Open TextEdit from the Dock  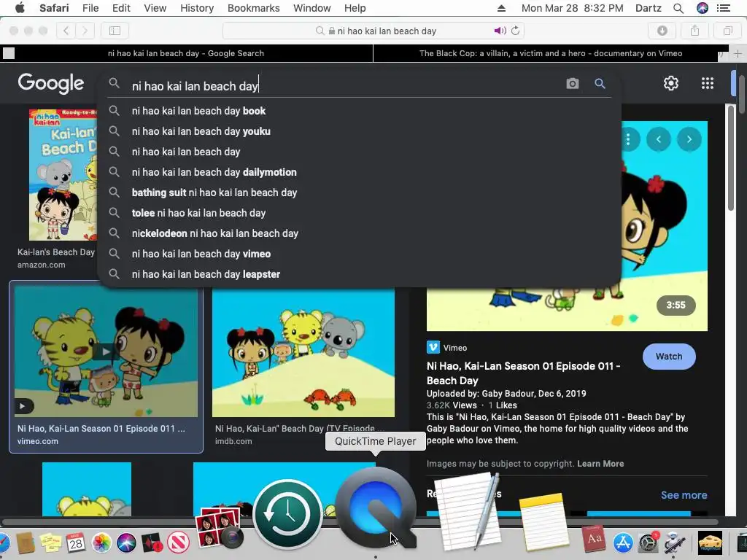(468, 510)
